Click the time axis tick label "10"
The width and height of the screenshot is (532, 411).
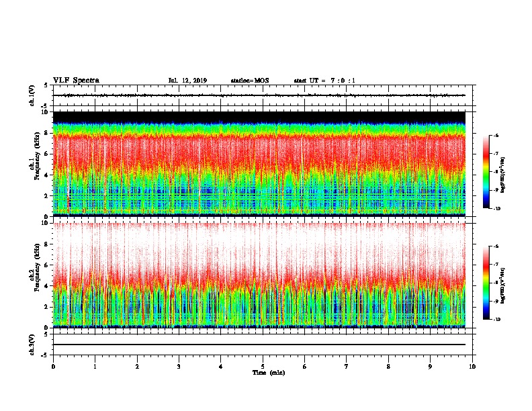[x=472, y=367]
